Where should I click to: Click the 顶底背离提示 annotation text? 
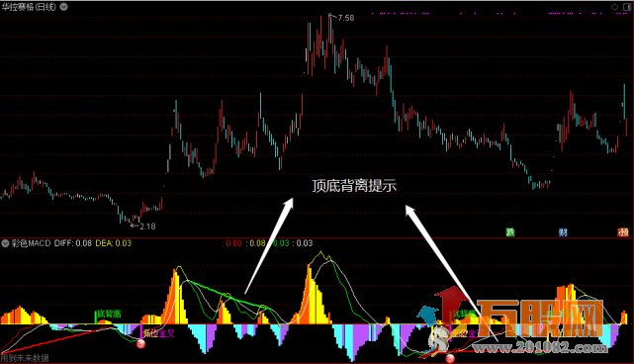(354, 186)
